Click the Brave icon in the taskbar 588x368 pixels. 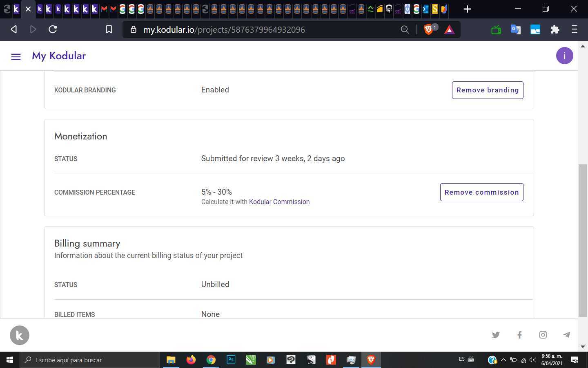point(371,360)
